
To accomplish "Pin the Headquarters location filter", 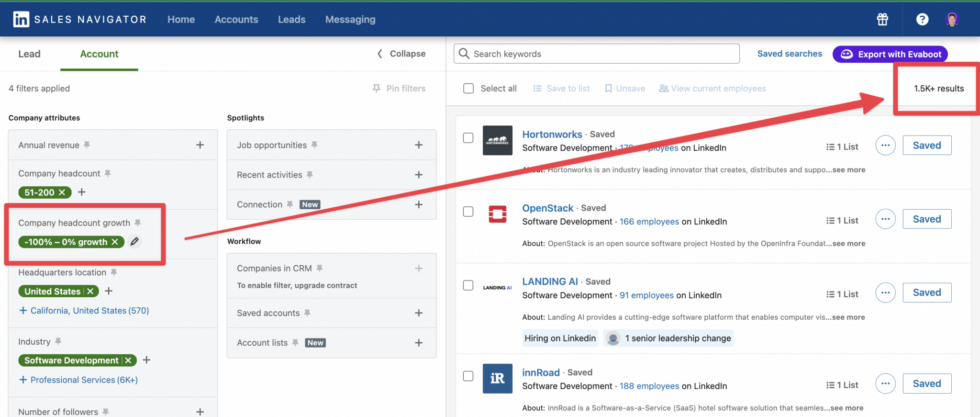I will (x=114, y=272).
